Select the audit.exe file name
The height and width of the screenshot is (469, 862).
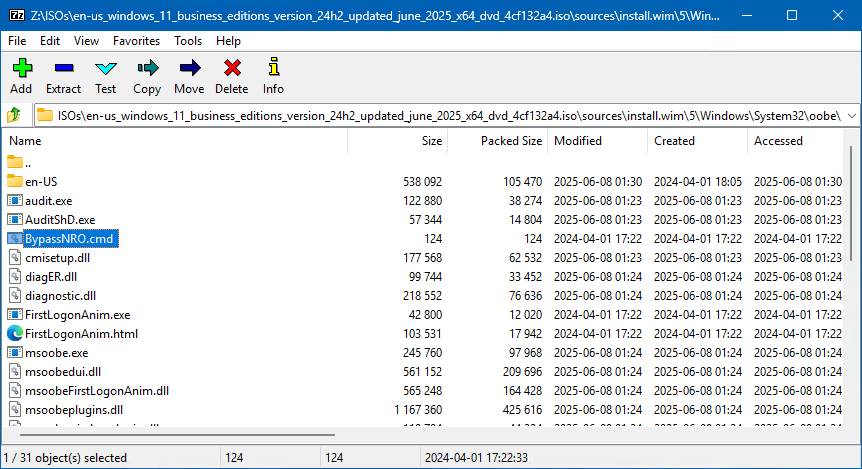click(x=48, y=201)
